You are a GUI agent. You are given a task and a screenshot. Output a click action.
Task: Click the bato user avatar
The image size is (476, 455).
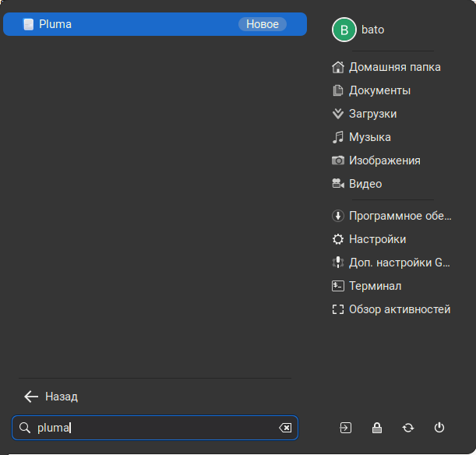tap(344, 30)
